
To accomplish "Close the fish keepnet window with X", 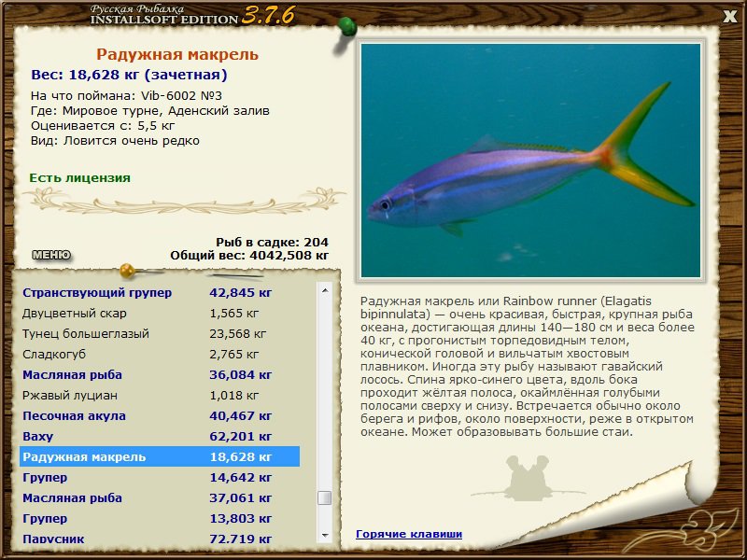I will (729, 17).
